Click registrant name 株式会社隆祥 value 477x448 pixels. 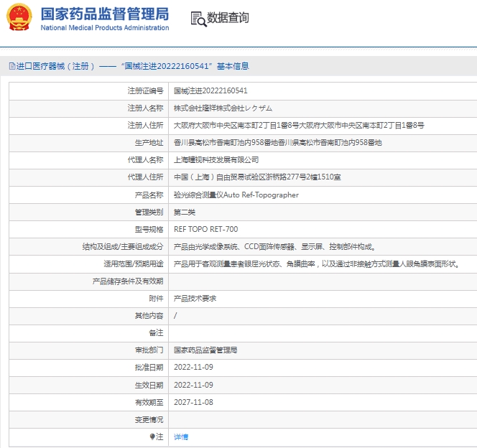(x=223, y=108)
